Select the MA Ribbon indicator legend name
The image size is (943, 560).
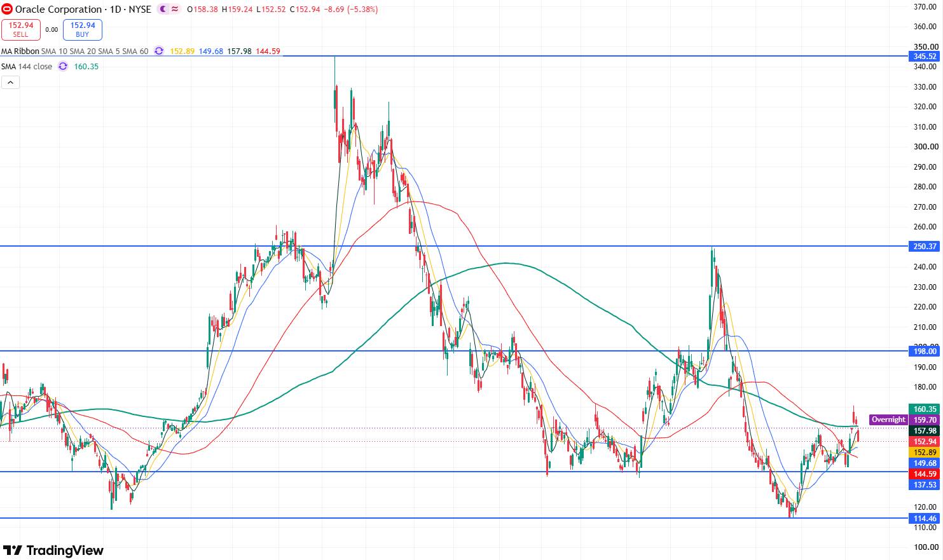pos(20,51)
